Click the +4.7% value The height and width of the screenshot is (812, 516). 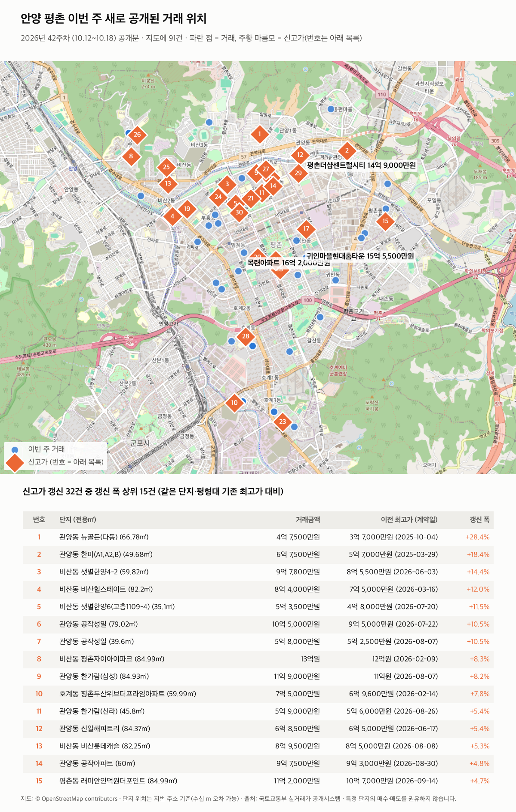click(x=480, y=781)
